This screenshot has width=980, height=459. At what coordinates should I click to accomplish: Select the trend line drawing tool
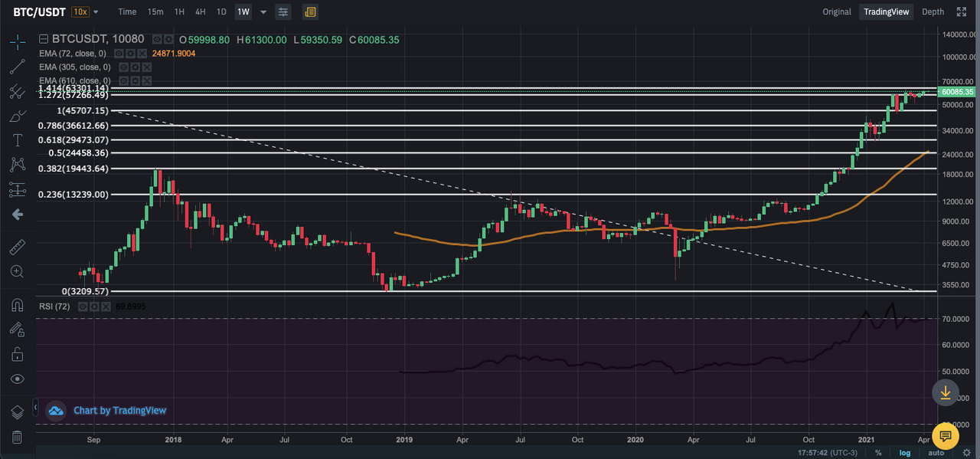pyautogui.click(x=17, y=65)
